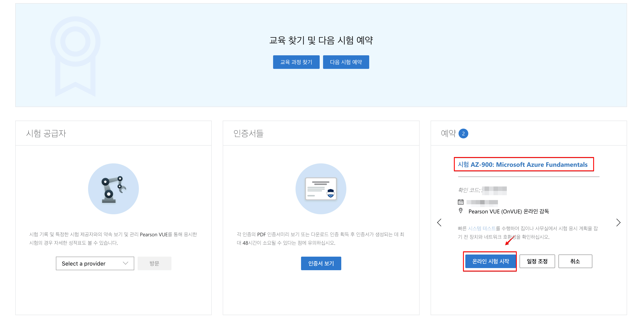The width and height of the screenshot is (644, 320).
Task: Click the appointment count badge 2
Action: (463, 134)
